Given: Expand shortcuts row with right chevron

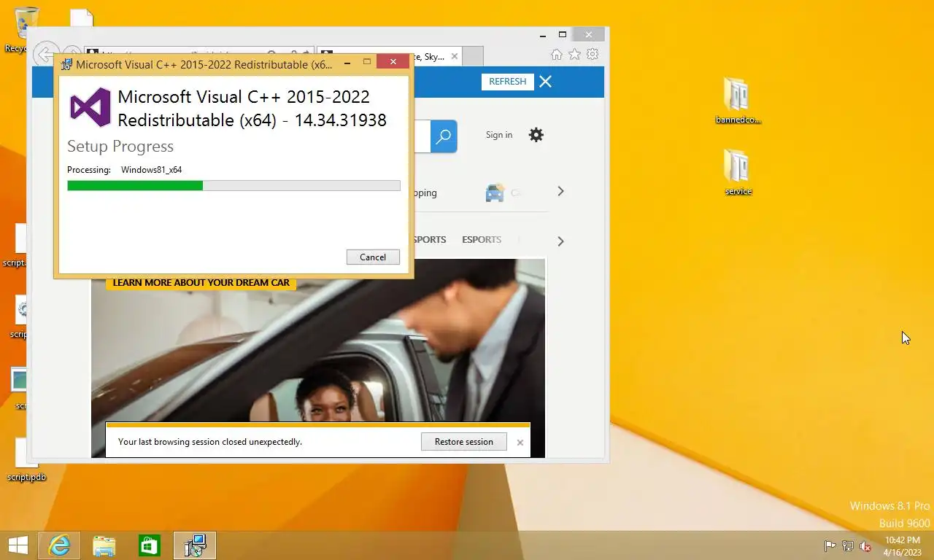Looking at the screenshot, I should [x=560, y=191].
